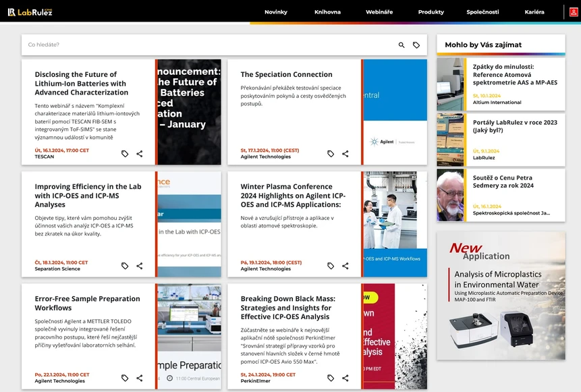Open 'Winter Plasma Conference 2024 Highlights' title
581x392 pixels.
click(293, 196)
